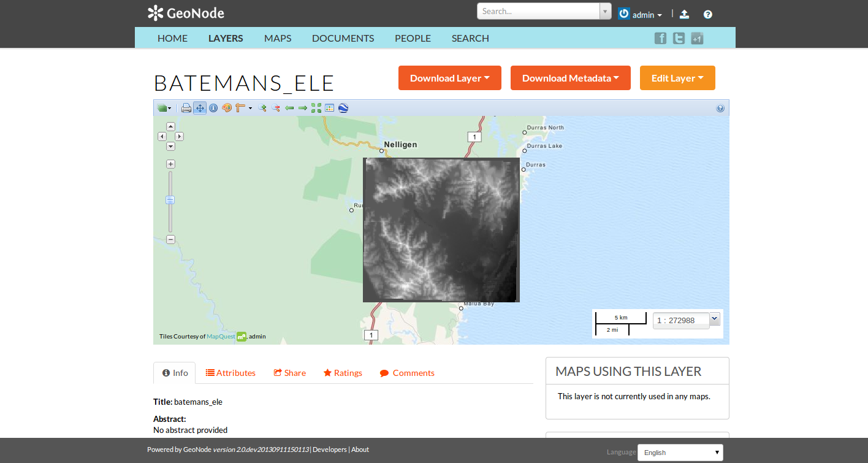The image size is (868, 463).
Task: Click the Developers footer link
Action: click(330, 450)
